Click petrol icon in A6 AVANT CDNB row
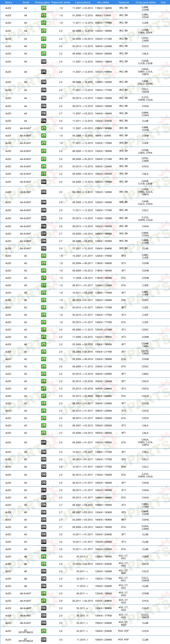Screen dimensions: 170x644 (x=43, y=593)
